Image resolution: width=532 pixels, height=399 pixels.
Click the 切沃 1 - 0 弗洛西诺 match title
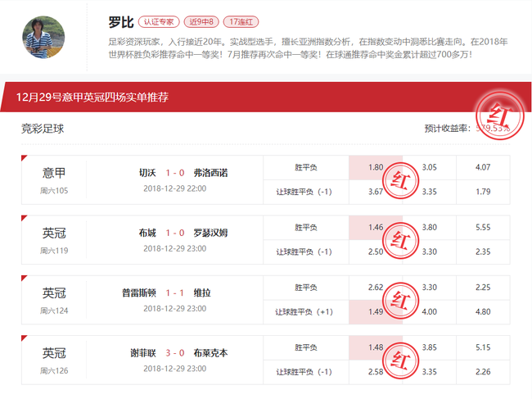point(183,173)
